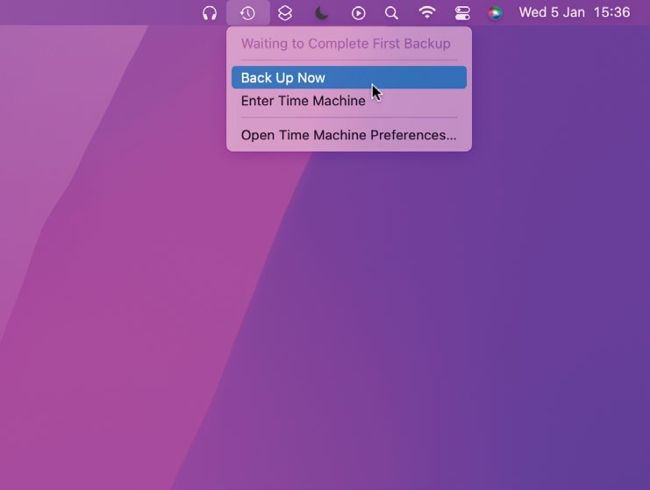This screenshot has height=490, width=650.
Task: Click the headphones icon in menu bar
Action: (x=209, y=13)
